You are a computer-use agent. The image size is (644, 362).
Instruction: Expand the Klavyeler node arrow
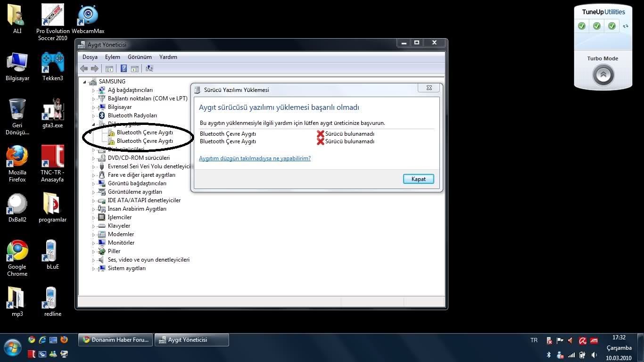[93, 226]
